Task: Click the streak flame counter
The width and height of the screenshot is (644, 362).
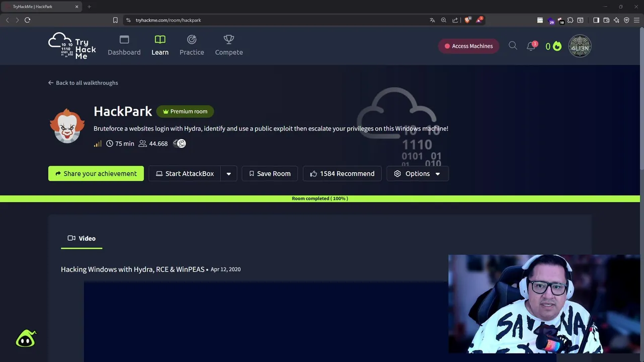Action: tap(553, 46)
